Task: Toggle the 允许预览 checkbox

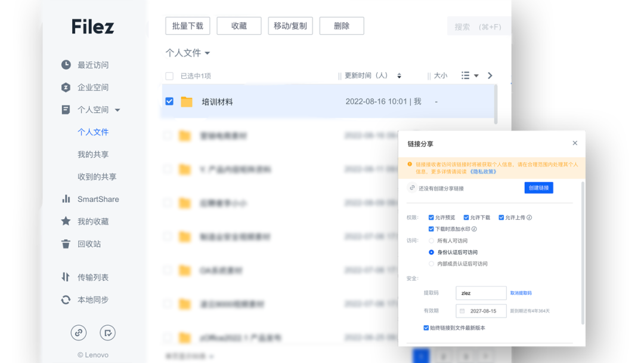Action: click(x=431, y=217)
